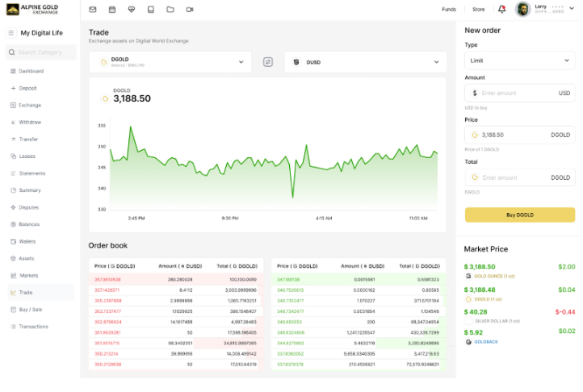Click the heart rate icon in toolbar

[132, 10]
